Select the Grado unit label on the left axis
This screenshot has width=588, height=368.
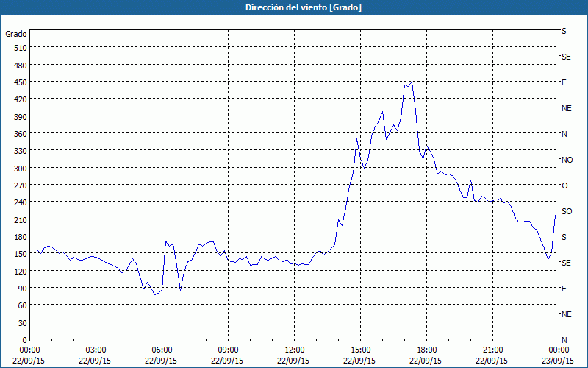[16, 34]
